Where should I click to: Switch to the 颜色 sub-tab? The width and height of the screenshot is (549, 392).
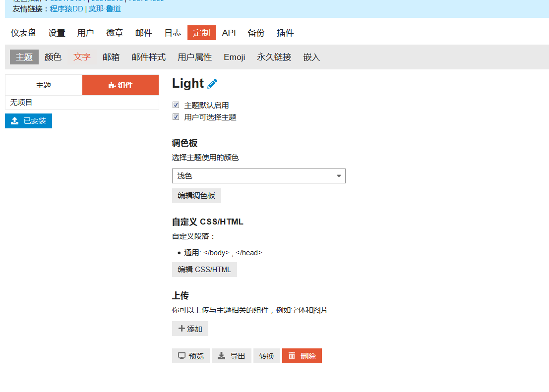tap(53, 57)
